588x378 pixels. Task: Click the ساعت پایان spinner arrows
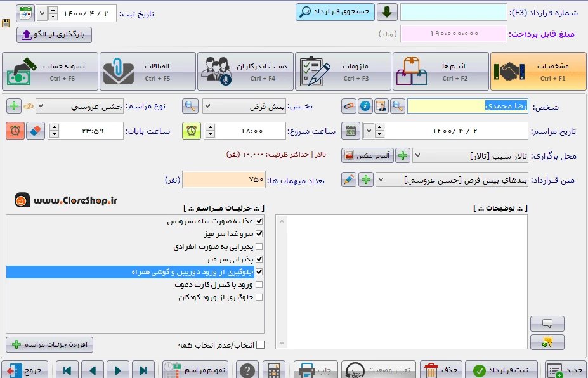[x=54, y=131]
